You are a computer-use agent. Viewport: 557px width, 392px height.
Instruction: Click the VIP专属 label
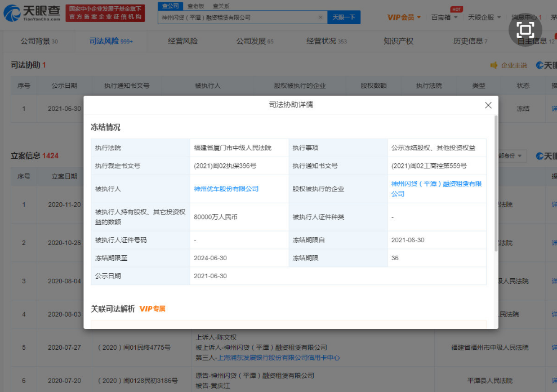[152, 309]
